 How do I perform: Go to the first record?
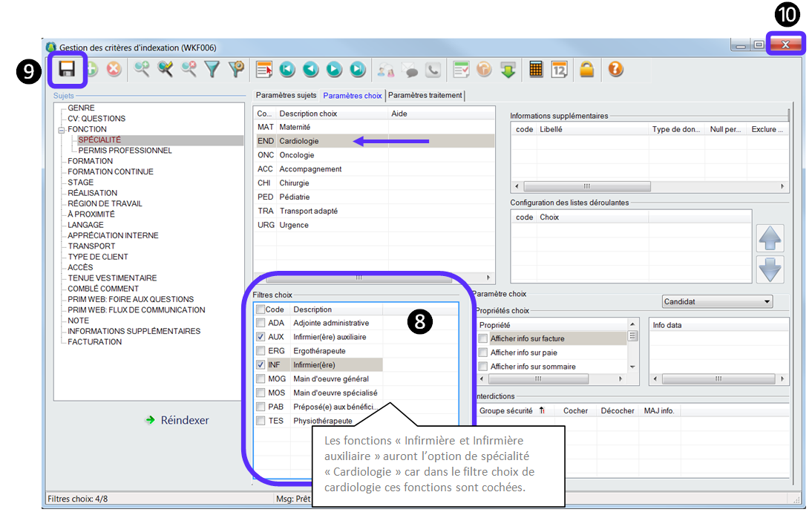(287, 70)
